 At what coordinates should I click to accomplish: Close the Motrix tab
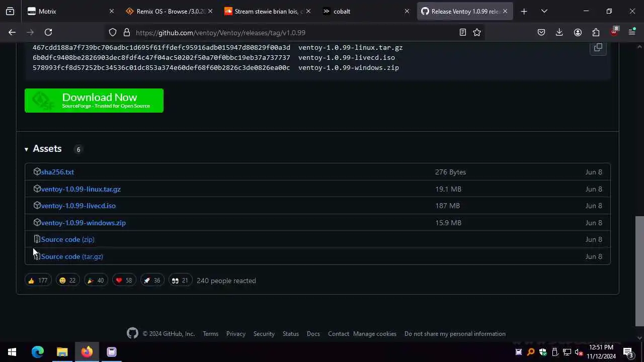tap(112, 11)
